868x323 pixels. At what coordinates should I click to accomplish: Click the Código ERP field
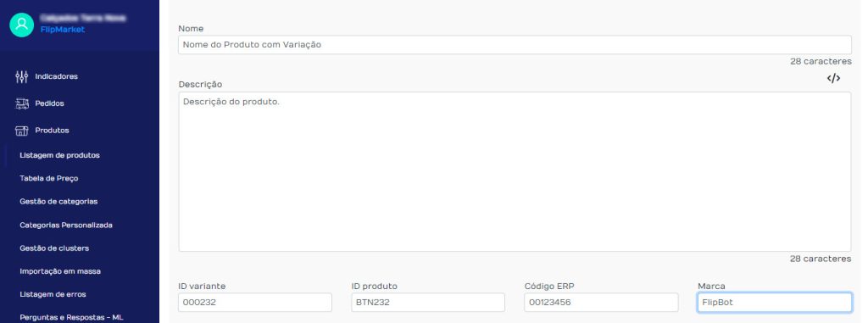point(601,303)
